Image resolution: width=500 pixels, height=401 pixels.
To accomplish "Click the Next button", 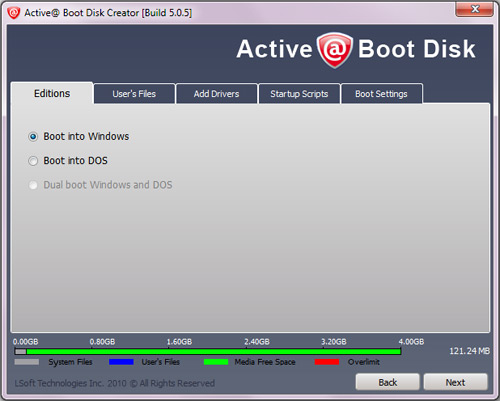I will 455,382.
